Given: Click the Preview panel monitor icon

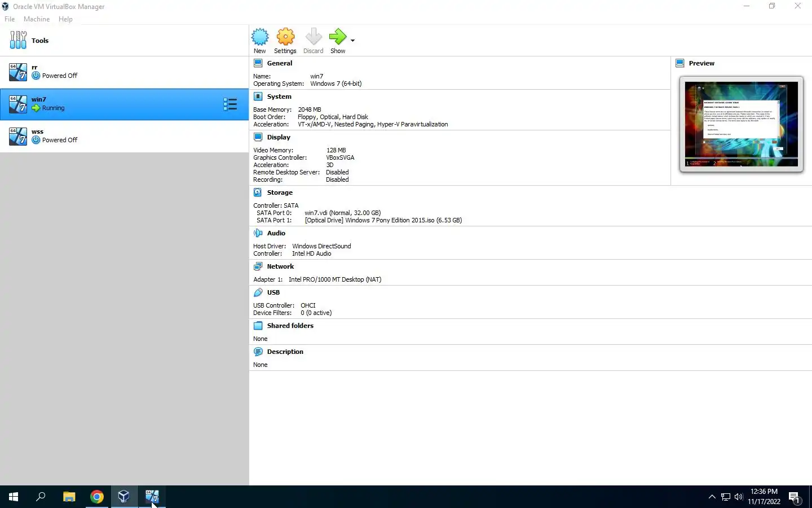Looking at the screenshot, I should [680, 63].
